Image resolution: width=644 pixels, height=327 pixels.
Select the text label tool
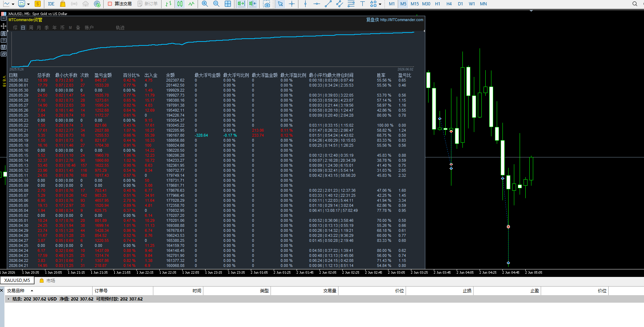(x=362, y=4)
